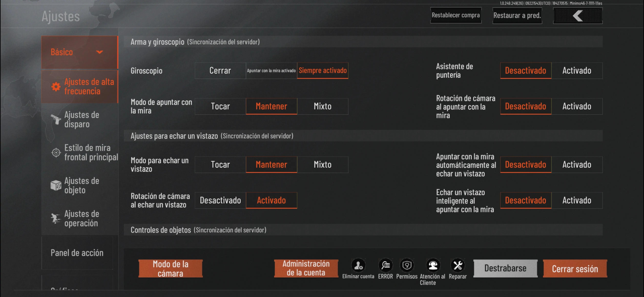Switch to Panel de acción category
The image size is (644, 297).
(77, 253)
